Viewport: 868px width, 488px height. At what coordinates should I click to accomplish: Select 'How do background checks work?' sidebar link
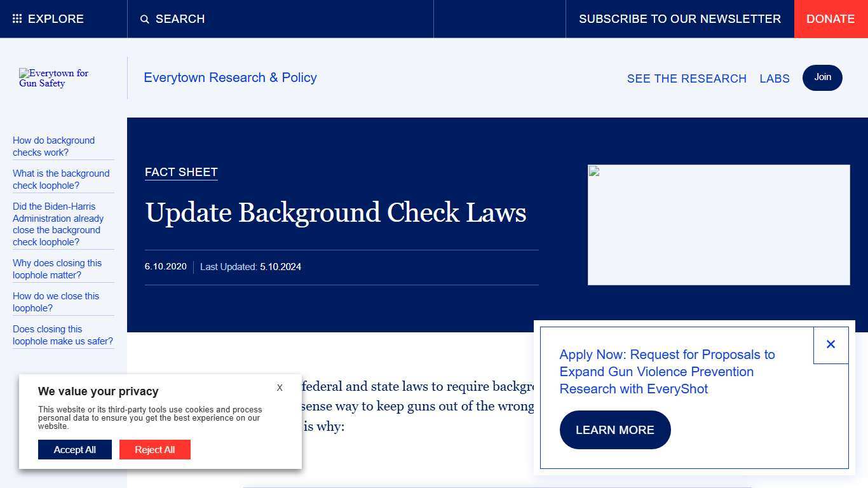(x=54, y=146)
